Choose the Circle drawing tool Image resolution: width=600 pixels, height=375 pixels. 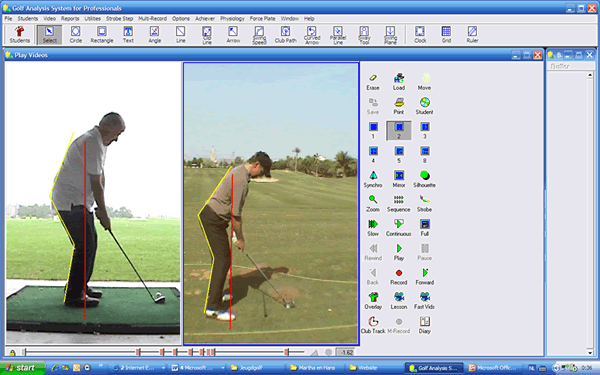click(x=75, y=35)
